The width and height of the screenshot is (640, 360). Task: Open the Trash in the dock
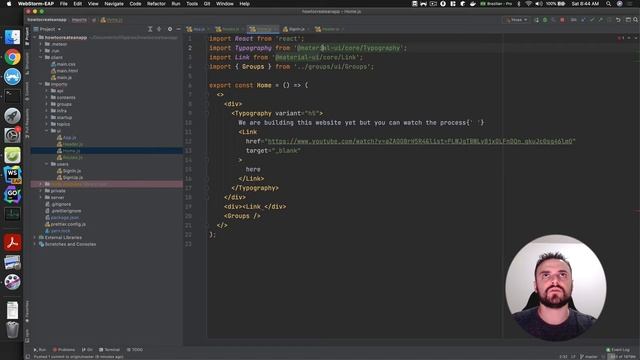tap(12, 330)
